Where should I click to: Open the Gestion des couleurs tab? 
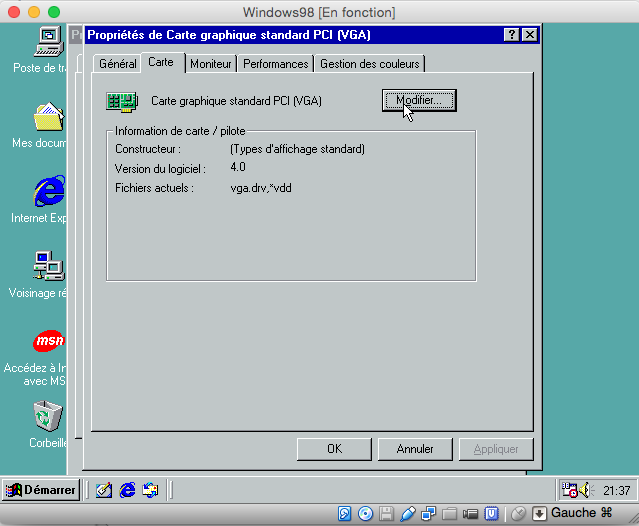(370, 64)
